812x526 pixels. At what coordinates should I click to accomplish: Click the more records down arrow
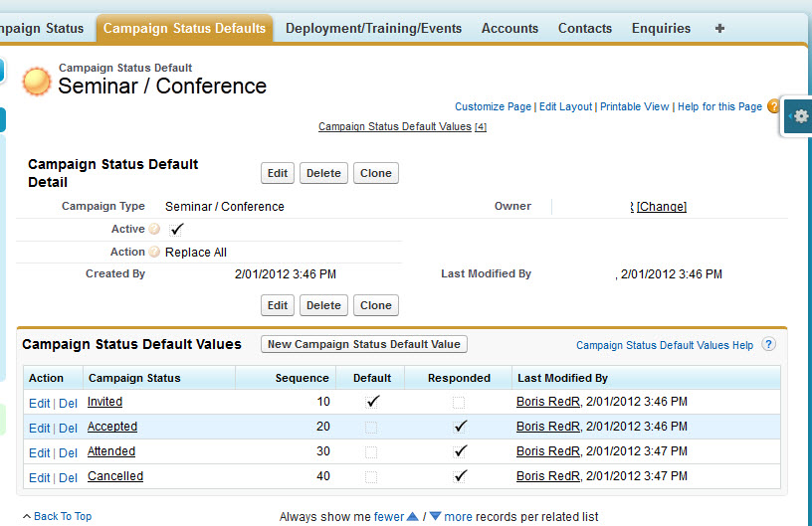(435, 516)
